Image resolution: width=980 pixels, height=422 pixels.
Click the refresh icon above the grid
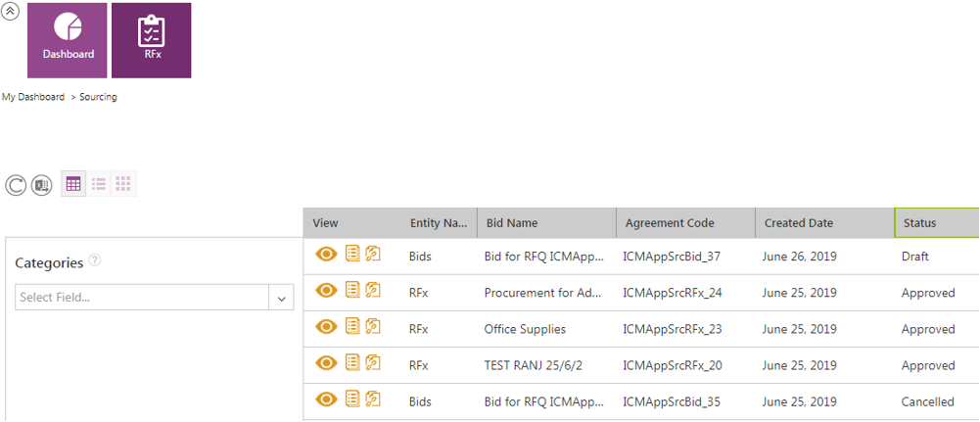tap(16, 185)
